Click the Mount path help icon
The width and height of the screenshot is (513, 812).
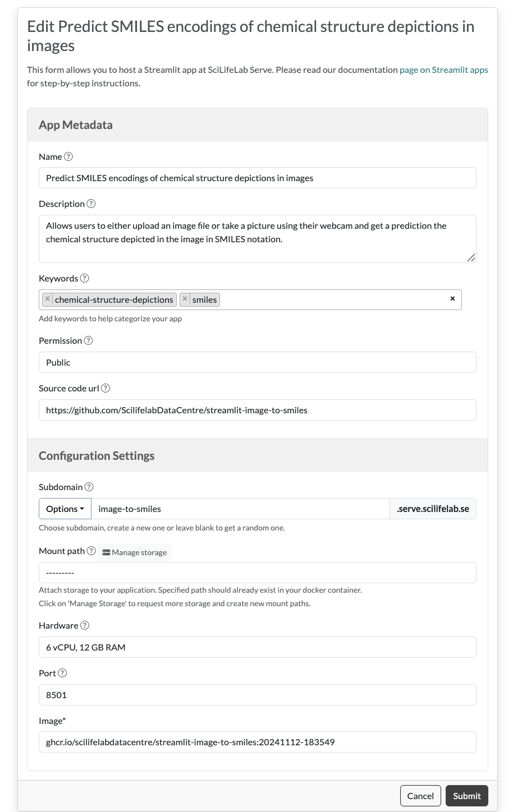tap(91, 551)
